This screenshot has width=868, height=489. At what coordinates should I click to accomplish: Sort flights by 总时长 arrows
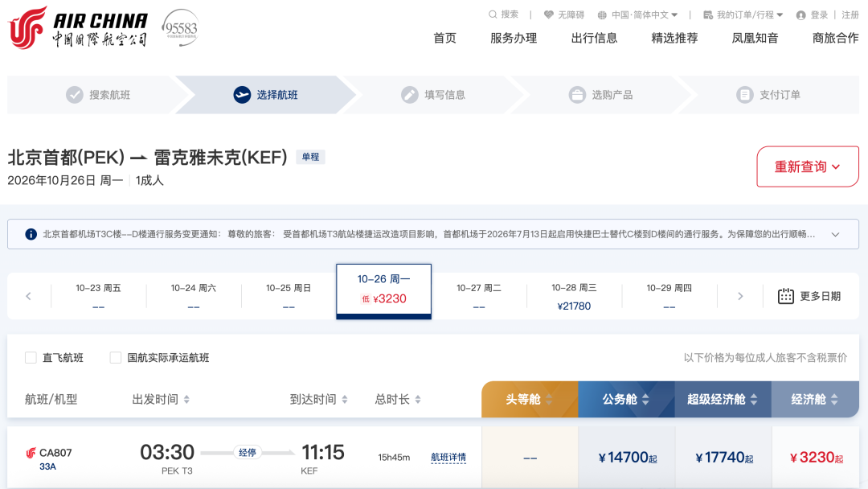[x=418, y=399]
